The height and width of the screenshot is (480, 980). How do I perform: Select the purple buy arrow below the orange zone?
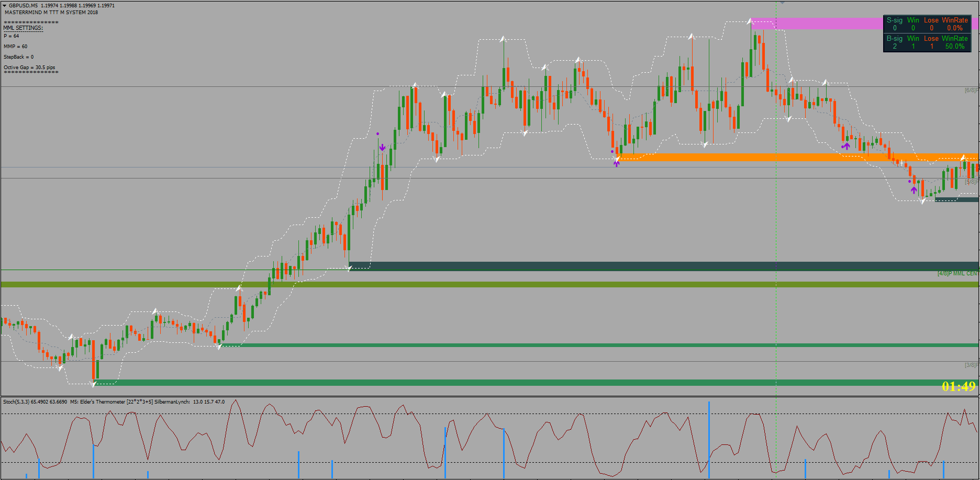tap(617, 163)
